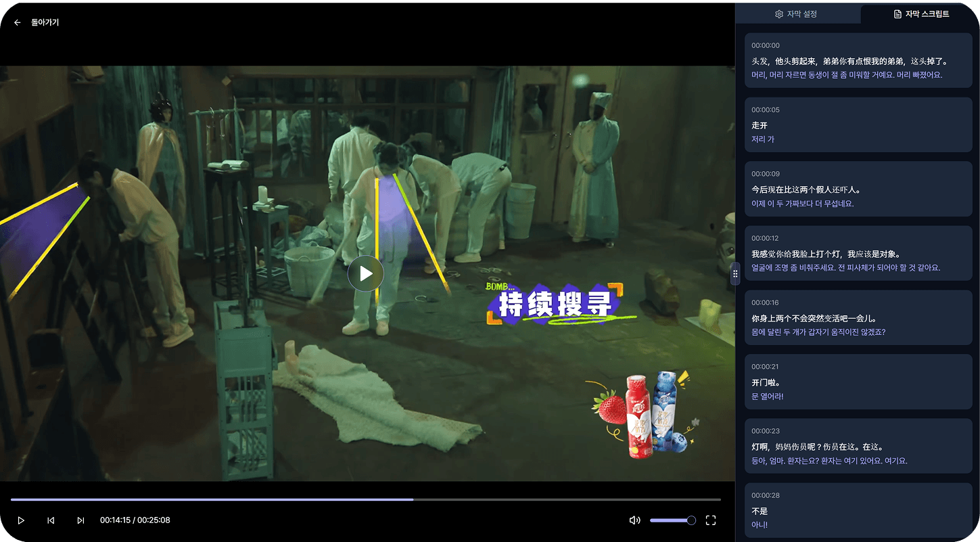Image resolution: width=980 pixels, height=542 pixels.
Task: Select the subtitle entry at 00:00:12
Action: tap(858, 254)
